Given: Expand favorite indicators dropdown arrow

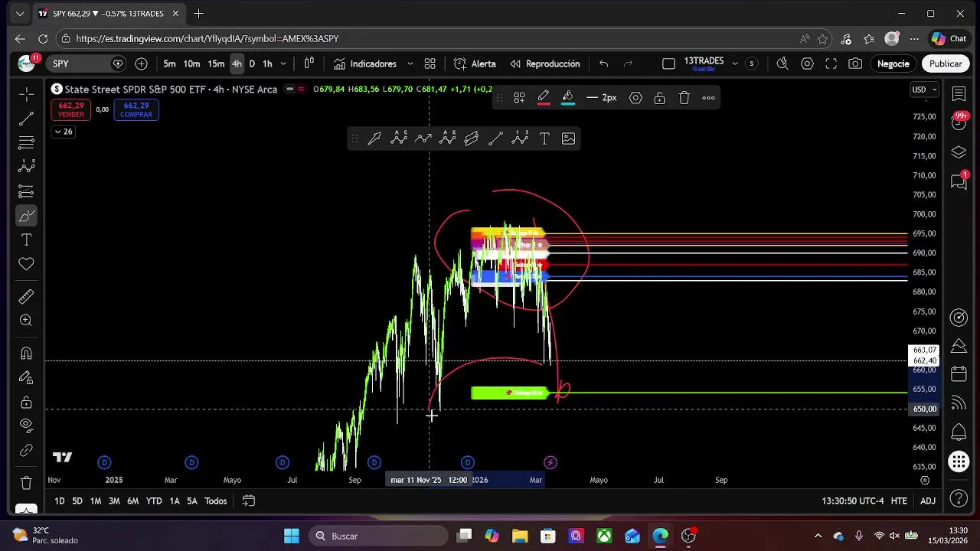Looking at the screenshot, I should click(410, 64).
